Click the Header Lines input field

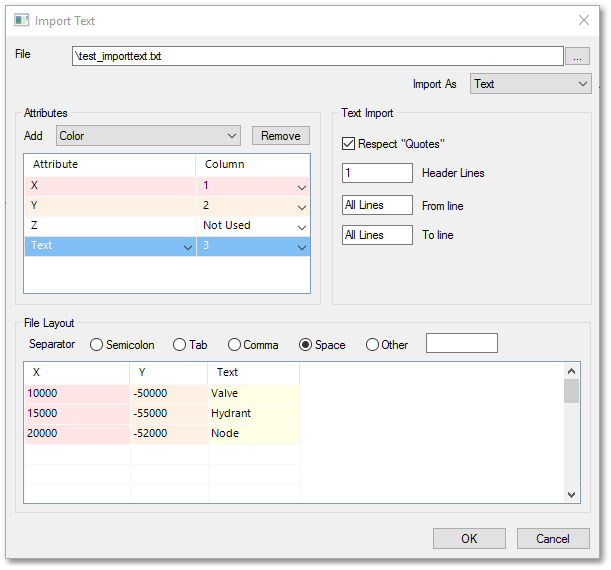pyautogui.click(x=377, y=173)
